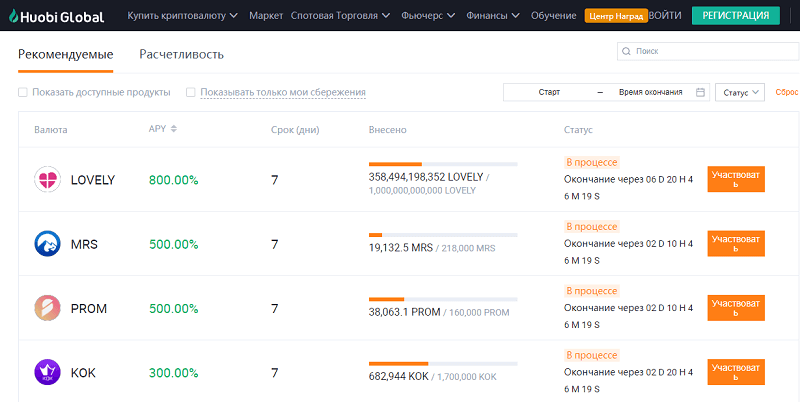
Task: Click the 'РЕГИСТРАЦИЯ' button
Action: point(736,16)
